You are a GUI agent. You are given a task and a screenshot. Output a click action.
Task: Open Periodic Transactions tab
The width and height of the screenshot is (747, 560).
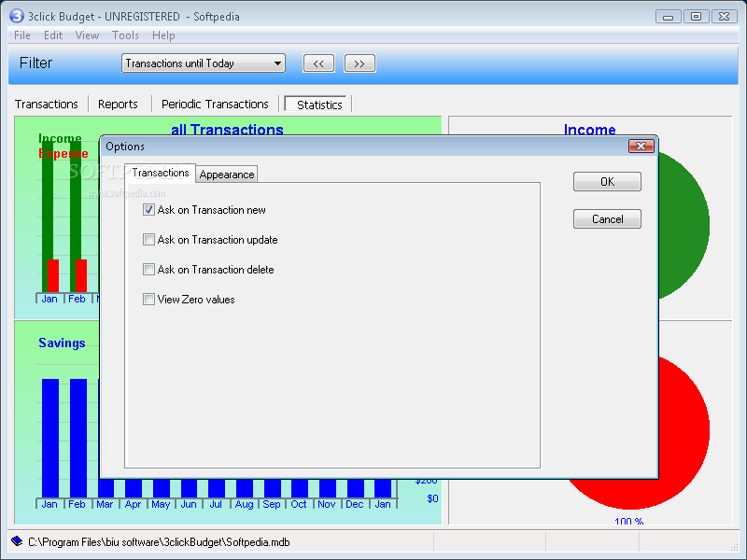point(215,105)
